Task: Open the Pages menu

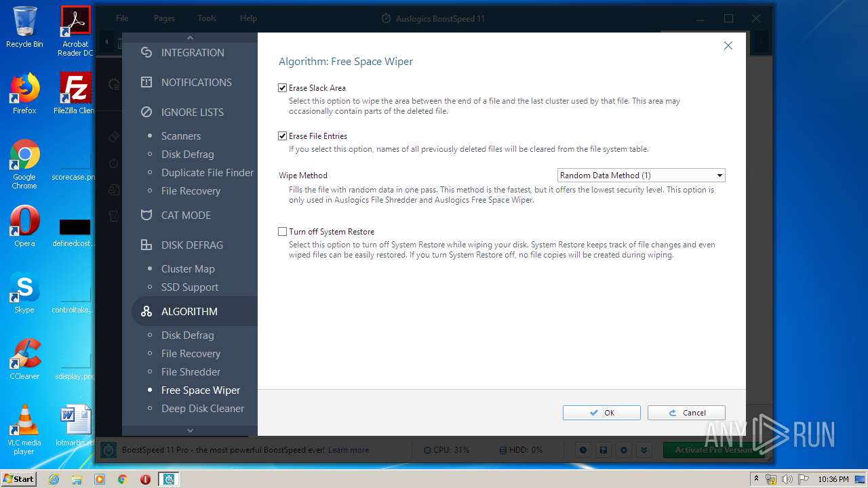Action: (x=164, y=18)
